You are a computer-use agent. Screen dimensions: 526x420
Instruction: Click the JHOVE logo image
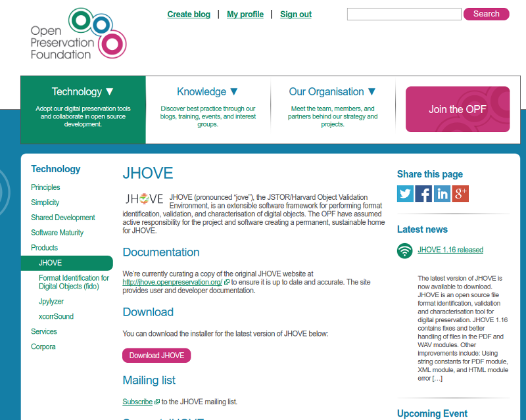coord(144,199)
